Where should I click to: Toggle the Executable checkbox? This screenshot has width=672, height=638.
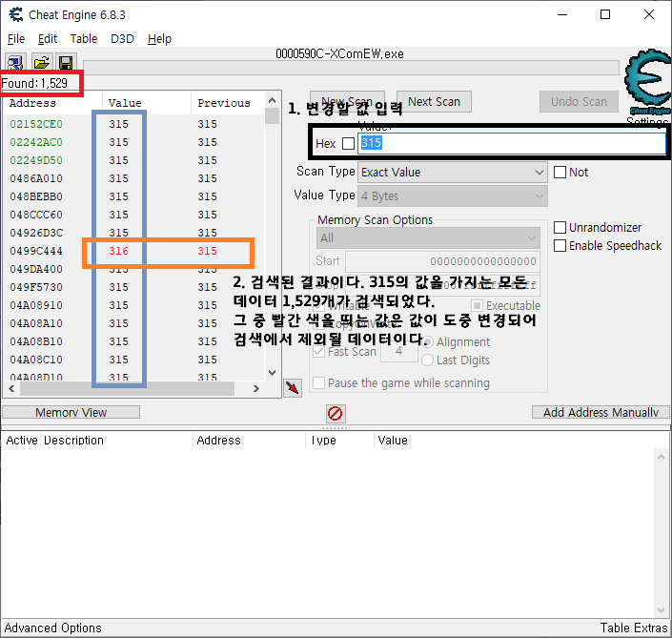coord(477,306)
